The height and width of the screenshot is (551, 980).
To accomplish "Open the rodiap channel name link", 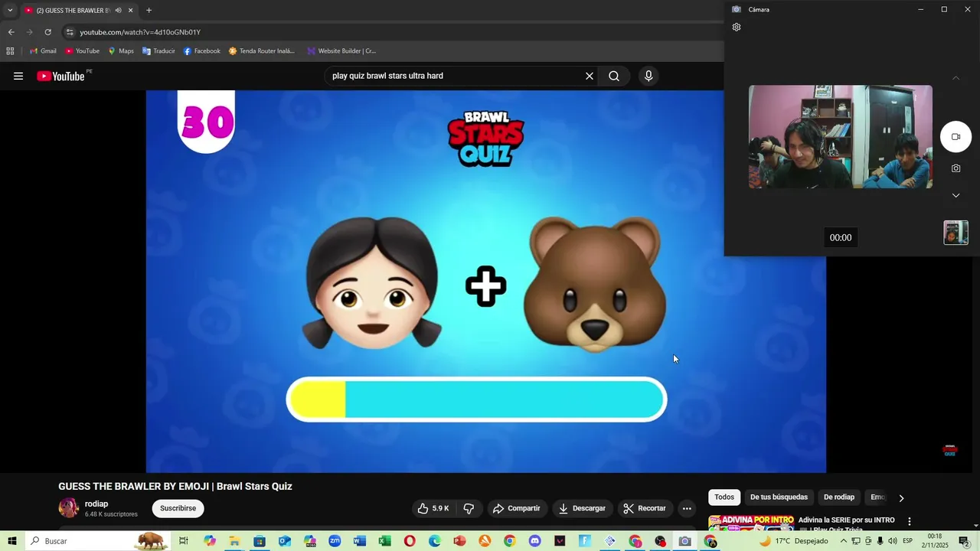I will (96, 504).
